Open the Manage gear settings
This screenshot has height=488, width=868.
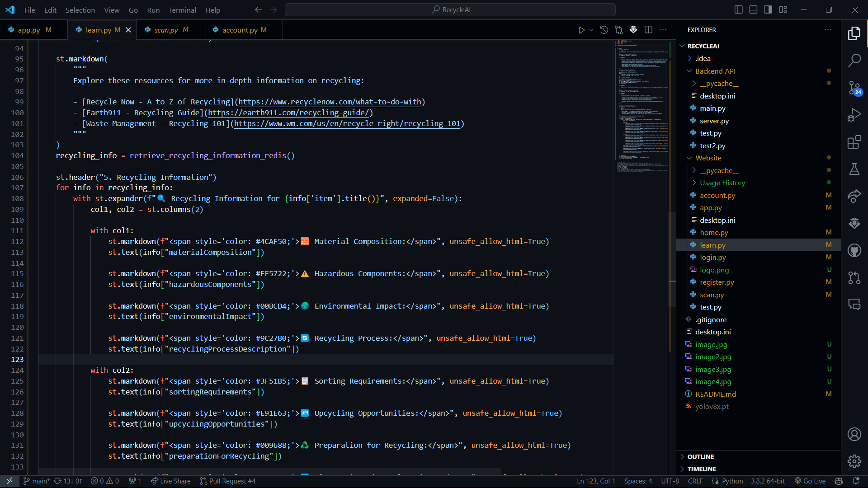pyautogui.click(x=854, y=461)
